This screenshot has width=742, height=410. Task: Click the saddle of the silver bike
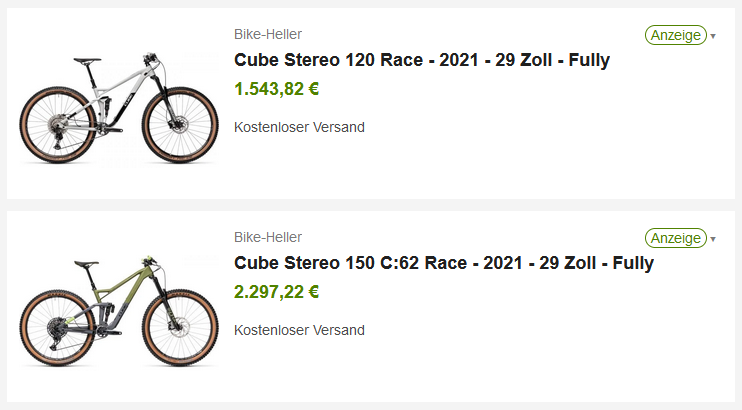[x=84, y=60]
